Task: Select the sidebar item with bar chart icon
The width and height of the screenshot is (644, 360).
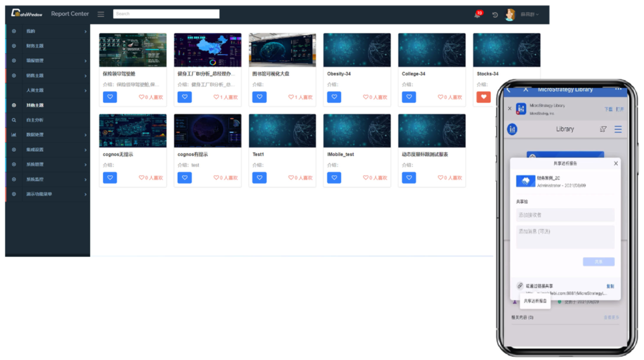Action: pos(35,135)
